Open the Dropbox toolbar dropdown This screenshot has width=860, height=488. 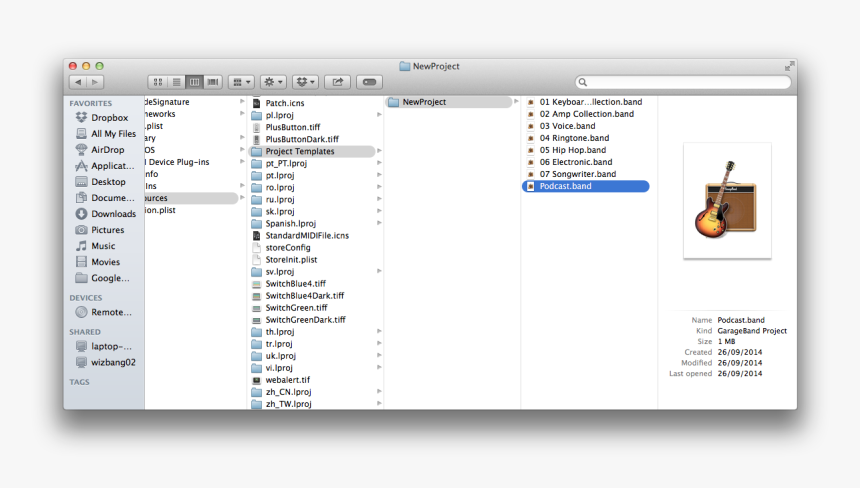[x=305, y=82]
